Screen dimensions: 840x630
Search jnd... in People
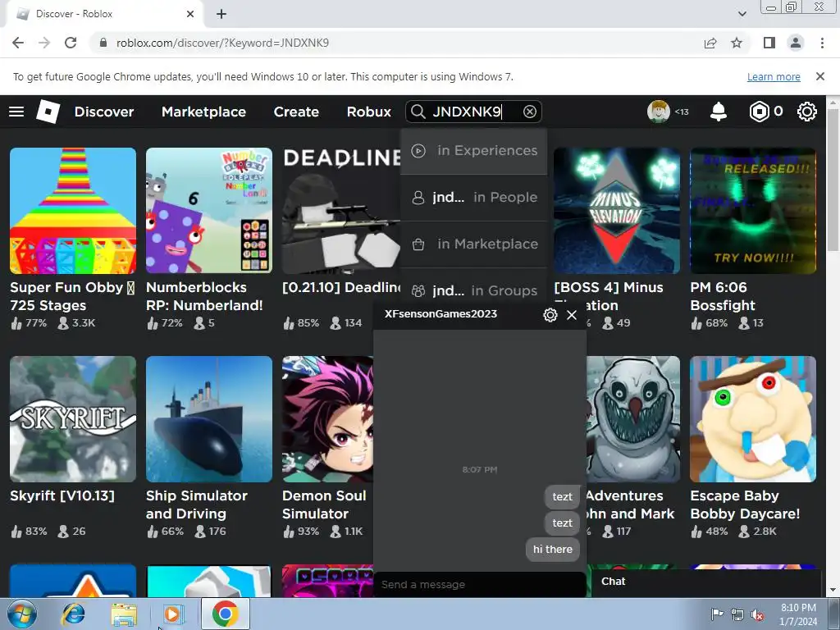click(x=473, y=197)
